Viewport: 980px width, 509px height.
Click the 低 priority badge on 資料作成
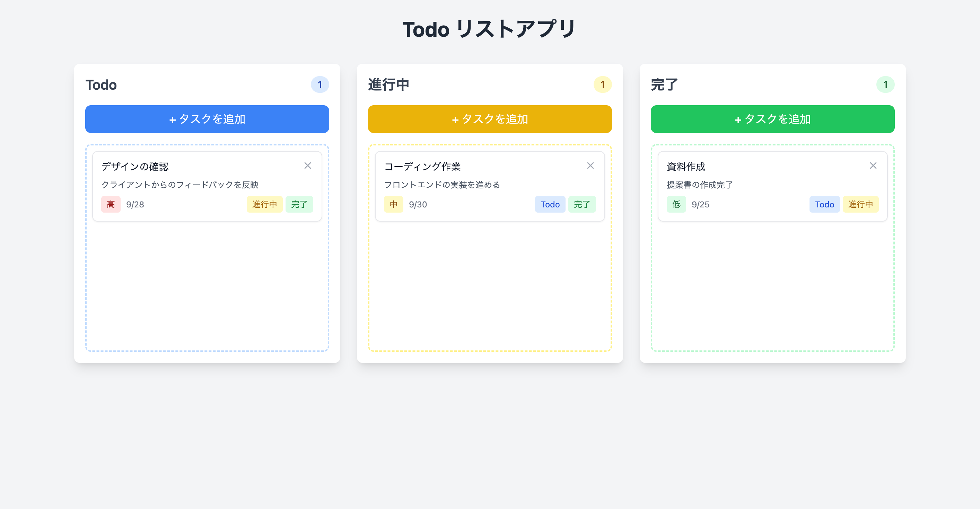(x=676, y=204)
